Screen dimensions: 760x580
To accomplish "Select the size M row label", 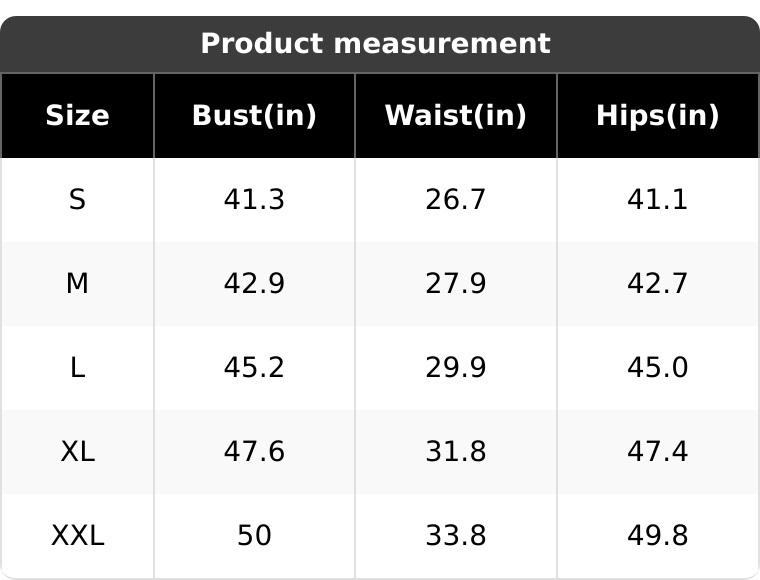I will click(x=77, y=284).
